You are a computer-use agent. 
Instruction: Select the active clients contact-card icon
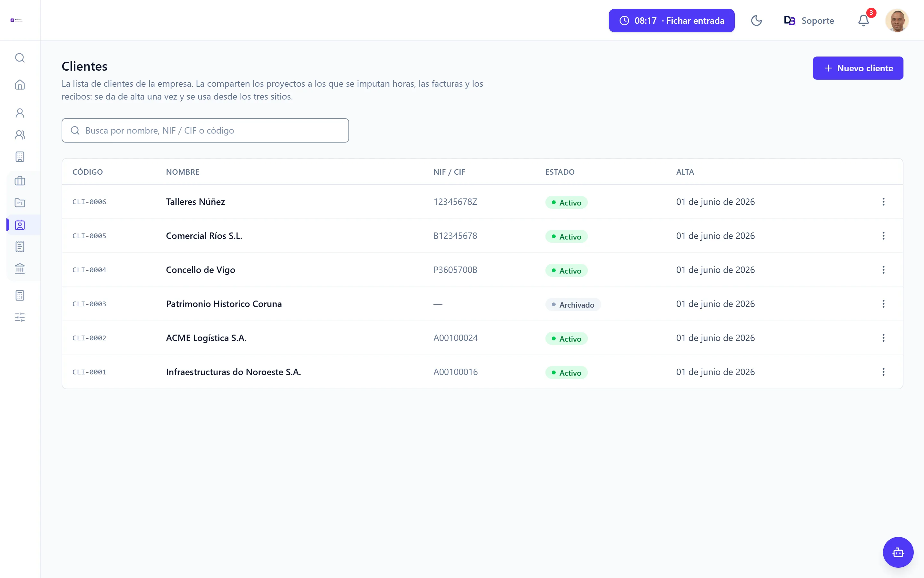20,225
